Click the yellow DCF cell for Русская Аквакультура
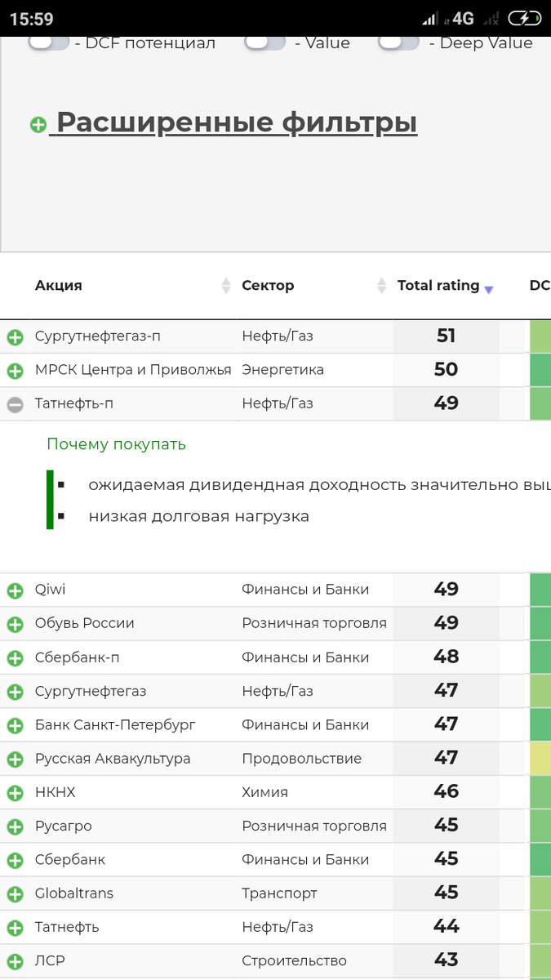This screenshot has height=980, width=551. point(540,759)
